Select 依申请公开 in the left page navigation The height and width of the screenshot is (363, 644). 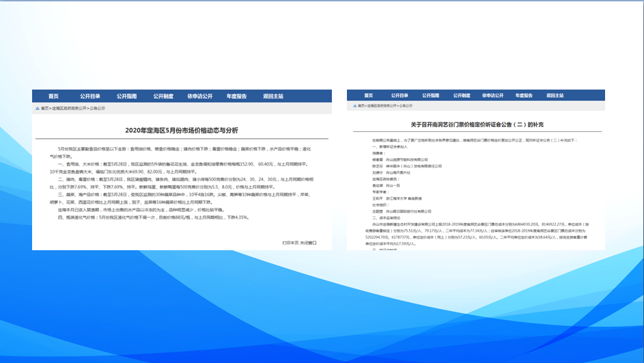[x=200, y=96]
